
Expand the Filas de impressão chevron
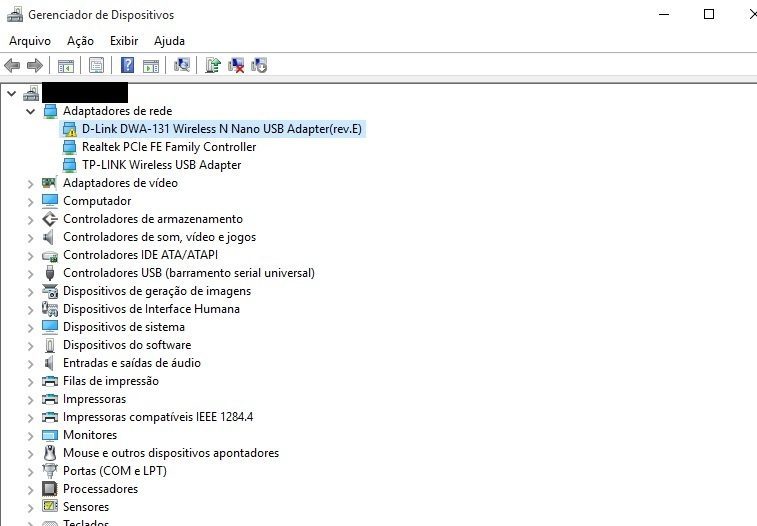pyautogui.click(x=30, y=382)
